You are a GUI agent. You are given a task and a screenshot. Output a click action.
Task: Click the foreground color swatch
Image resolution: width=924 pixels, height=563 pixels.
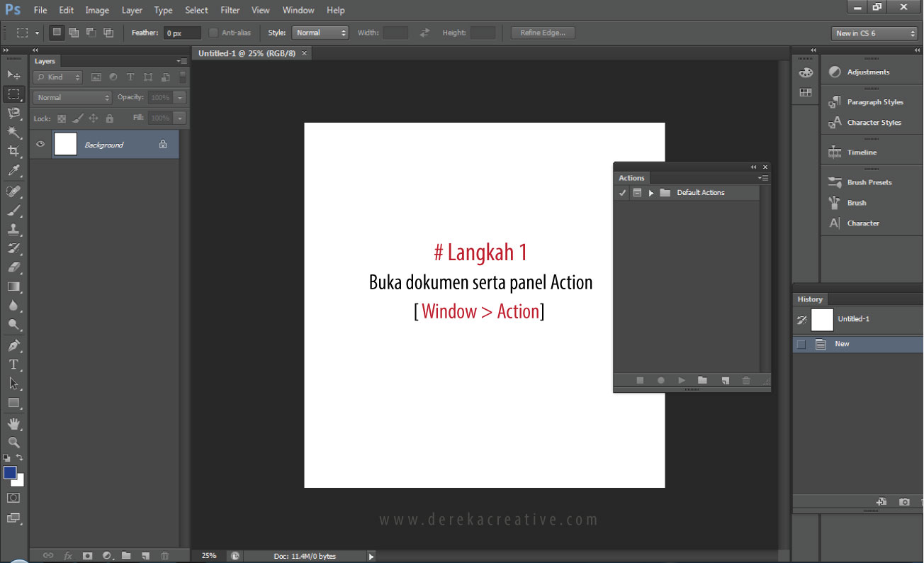click(x=10, y=473)
